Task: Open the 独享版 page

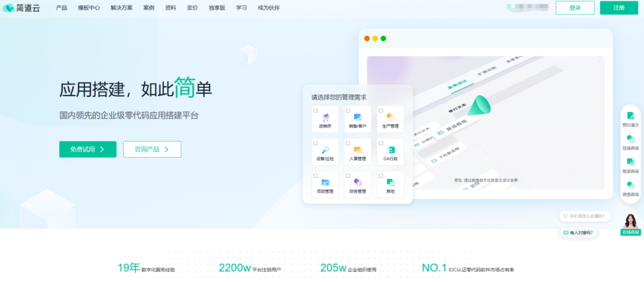Action: tap(217, 8)
